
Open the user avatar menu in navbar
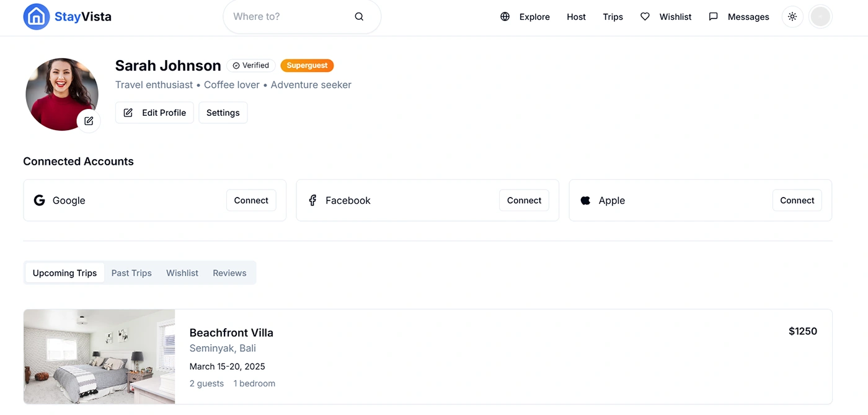(x=820, y=17)
